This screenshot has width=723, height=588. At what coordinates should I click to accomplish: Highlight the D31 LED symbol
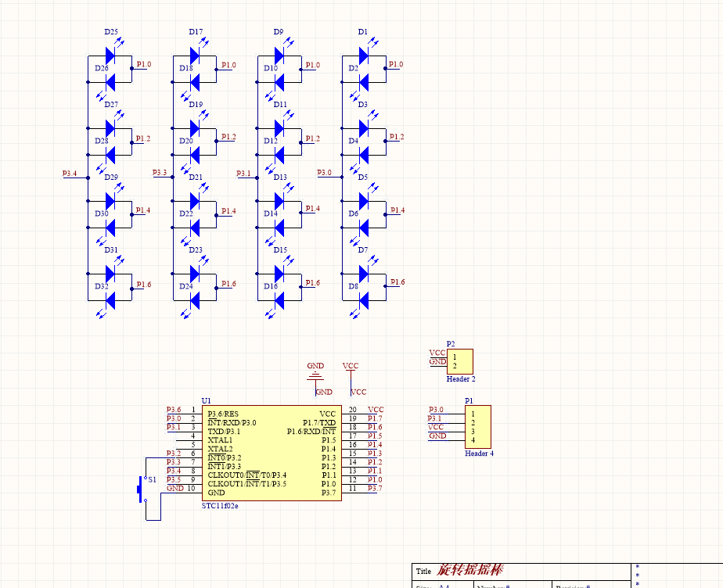[x=110, y=274]
